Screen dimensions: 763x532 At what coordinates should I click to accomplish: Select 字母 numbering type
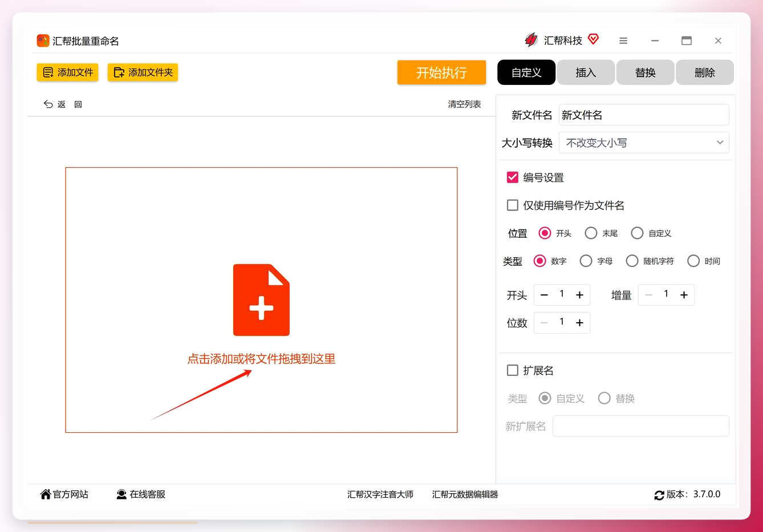coord(586,261)
